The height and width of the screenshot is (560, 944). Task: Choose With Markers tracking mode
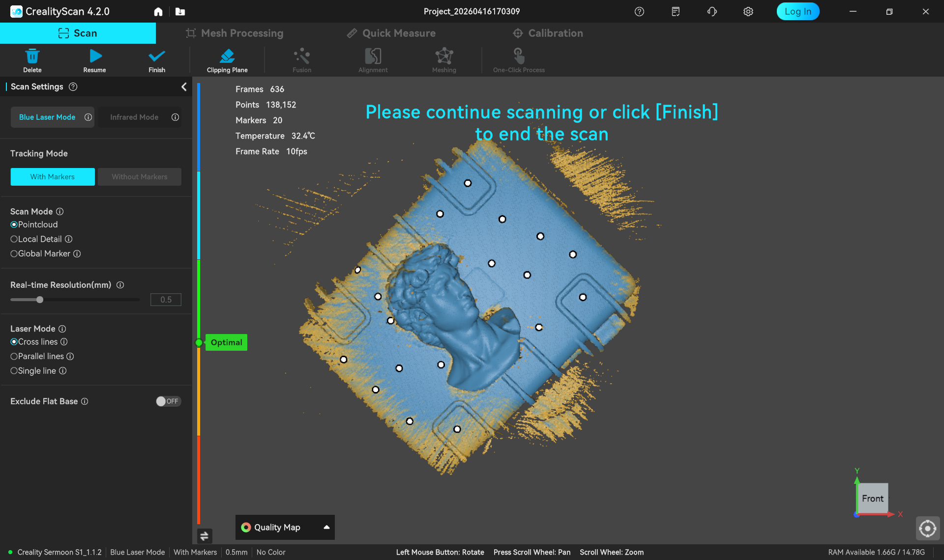point(53,177)
